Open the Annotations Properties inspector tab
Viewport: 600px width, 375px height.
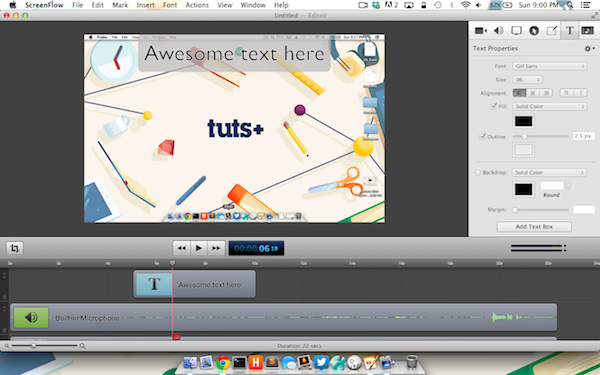point(551,31)
